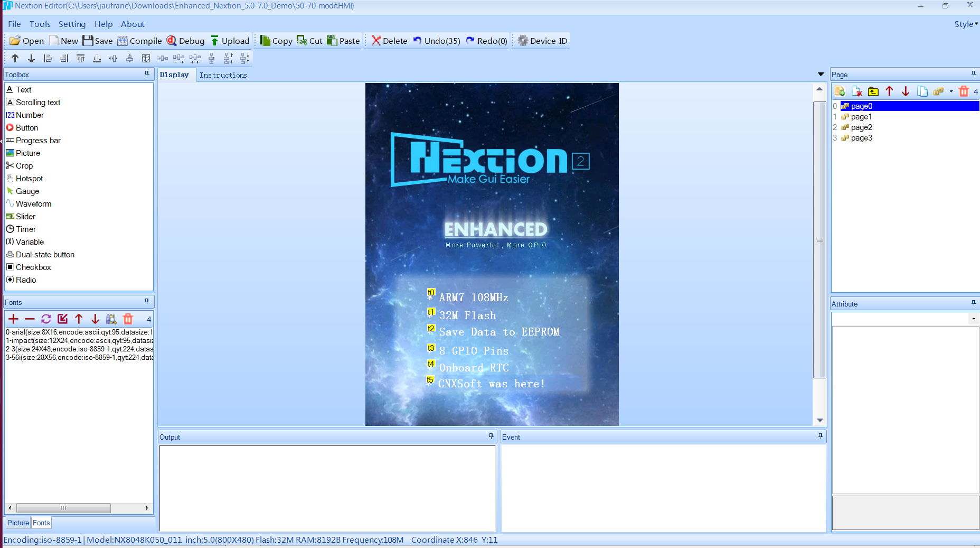Click the yellow import page folder icon
Viewport: 980px width, 548px height.
coord(873,91)
